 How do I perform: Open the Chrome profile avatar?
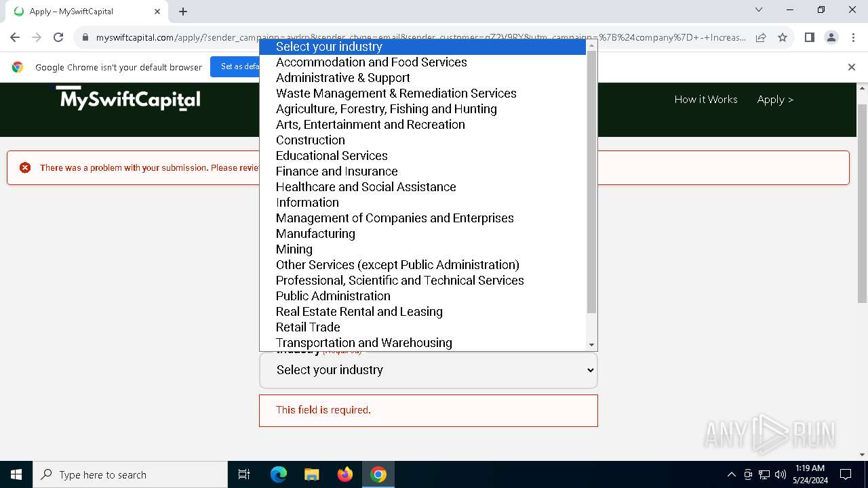(831, 37)
